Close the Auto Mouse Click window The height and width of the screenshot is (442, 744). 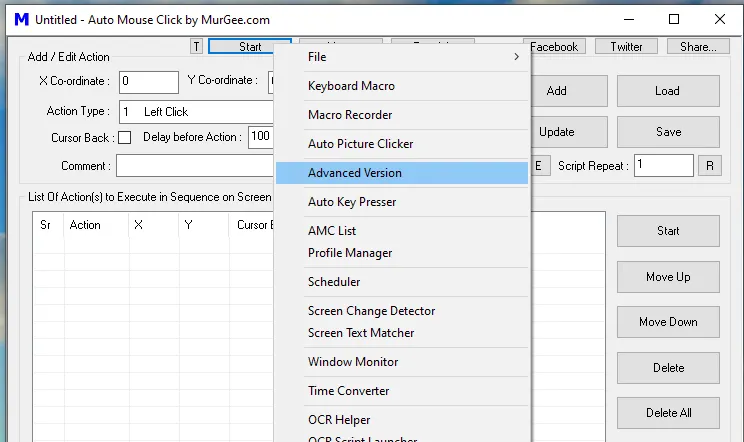720,19
